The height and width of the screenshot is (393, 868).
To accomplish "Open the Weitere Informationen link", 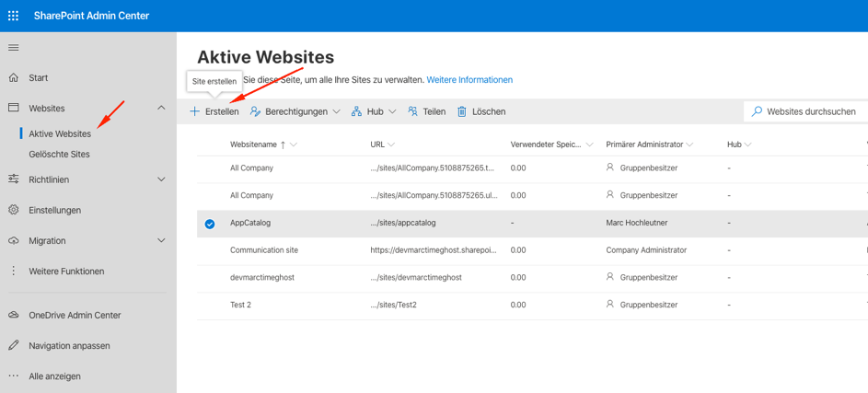I will [469, 80].
